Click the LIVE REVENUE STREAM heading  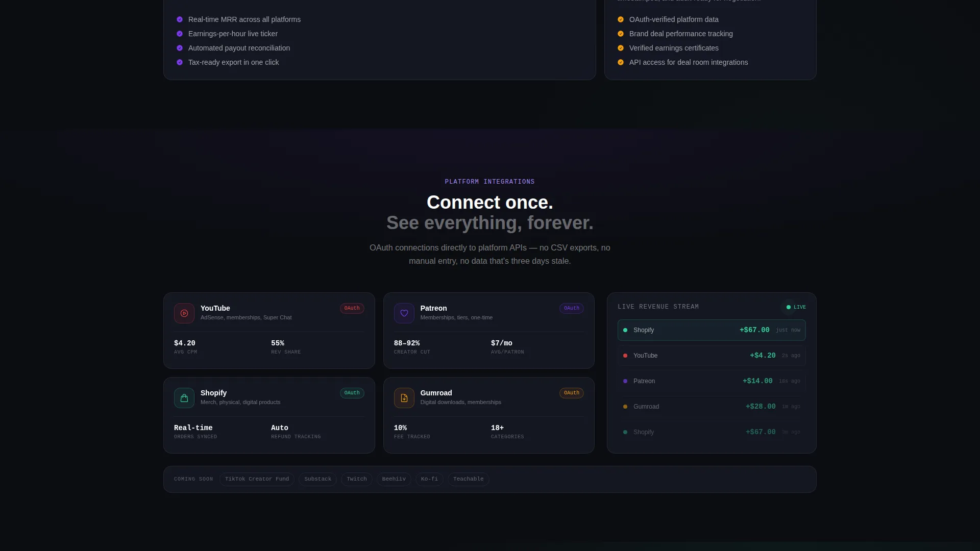click(658, 307)
